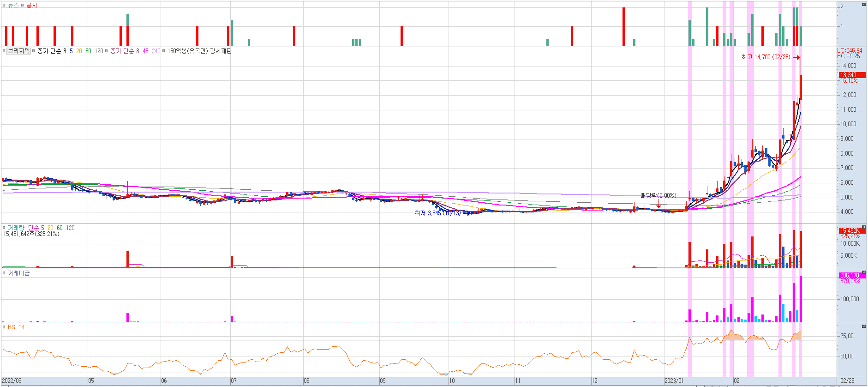Select the 공시 indicator label
This screenshot has width=868, height=387.
click(32, 6)
